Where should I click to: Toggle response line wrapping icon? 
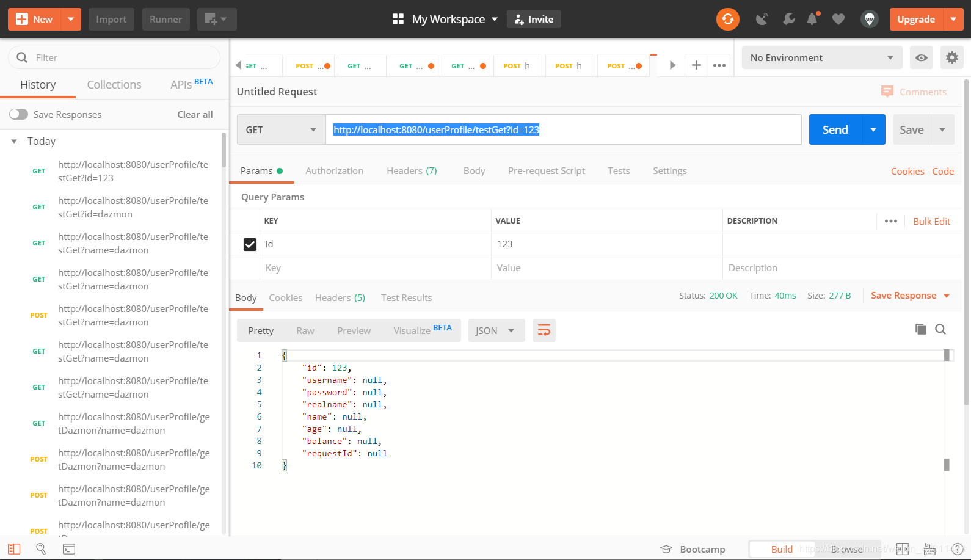tap(544, 330)
